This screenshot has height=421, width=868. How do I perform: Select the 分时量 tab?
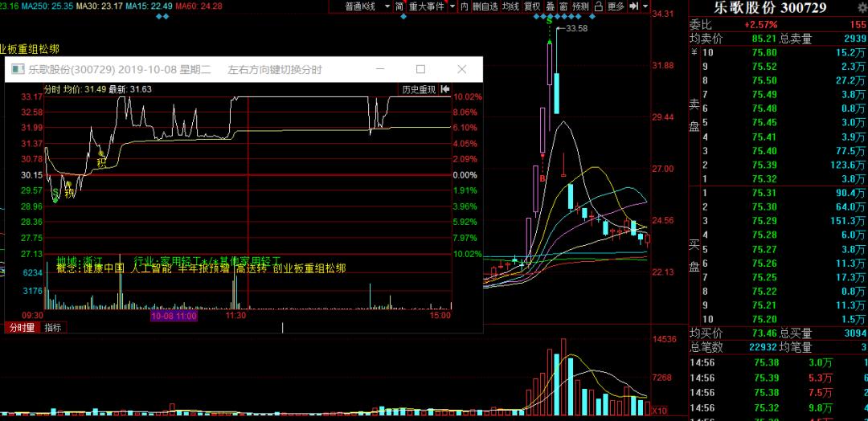(x=23, y=328)
